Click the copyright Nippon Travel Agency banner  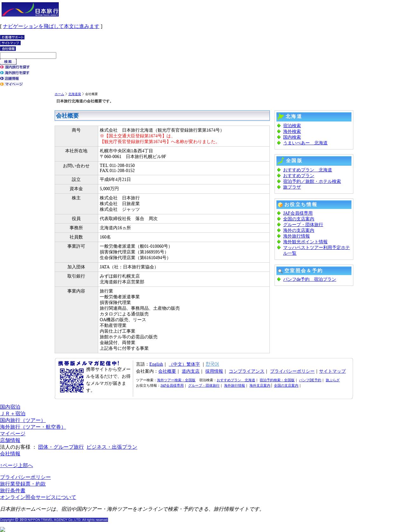point(54,520)
